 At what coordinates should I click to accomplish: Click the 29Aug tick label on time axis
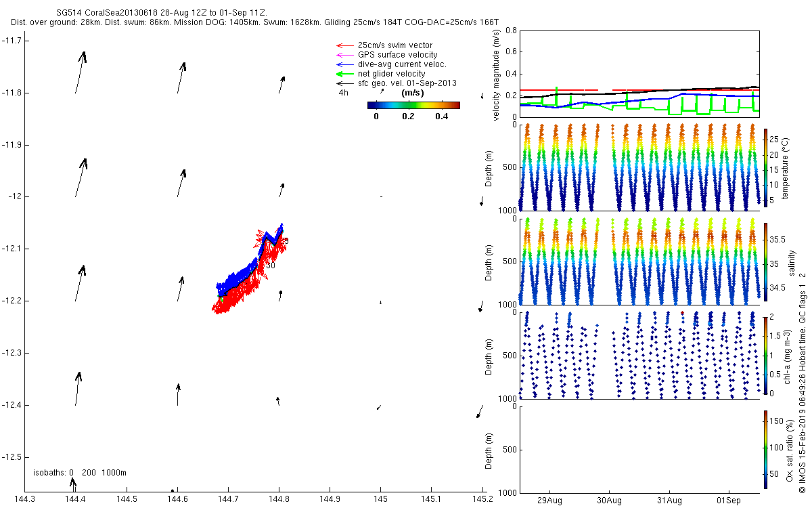(549, 501)
